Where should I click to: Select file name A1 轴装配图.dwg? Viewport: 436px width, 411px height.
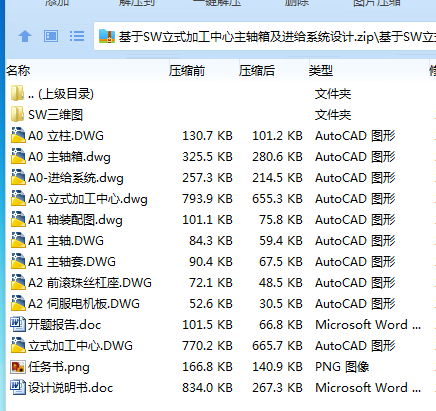[x=75, y=220]
